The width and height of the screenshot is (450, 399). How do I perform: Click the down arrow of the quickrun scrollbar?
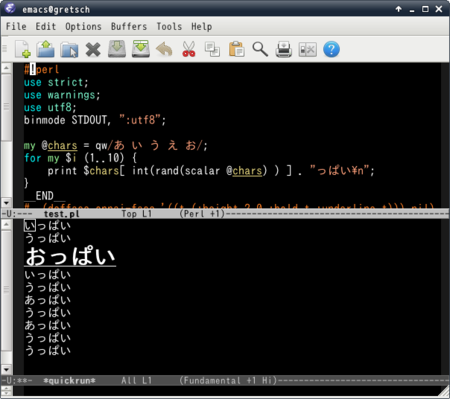tap(6, 369)
